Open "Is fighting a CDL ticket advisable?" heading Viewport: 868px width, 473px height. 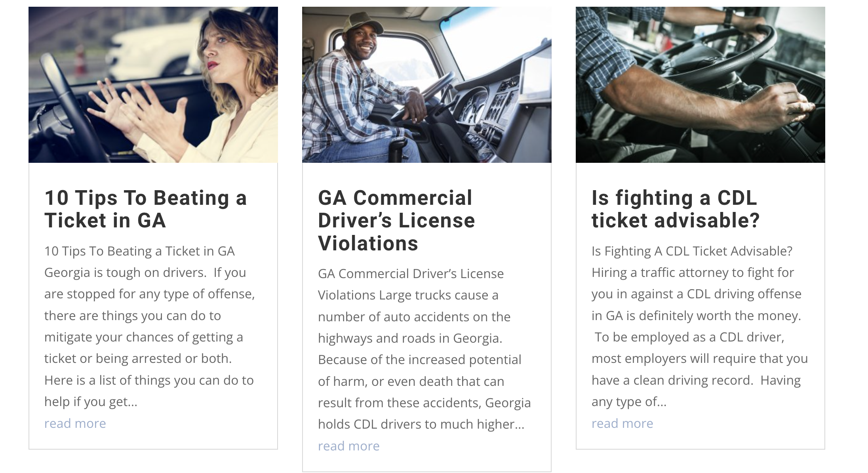[x=676, y=209]
